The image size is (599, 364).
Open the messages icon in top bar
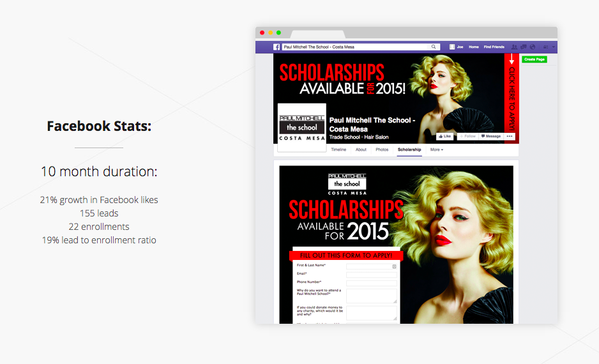coord(524,47)
